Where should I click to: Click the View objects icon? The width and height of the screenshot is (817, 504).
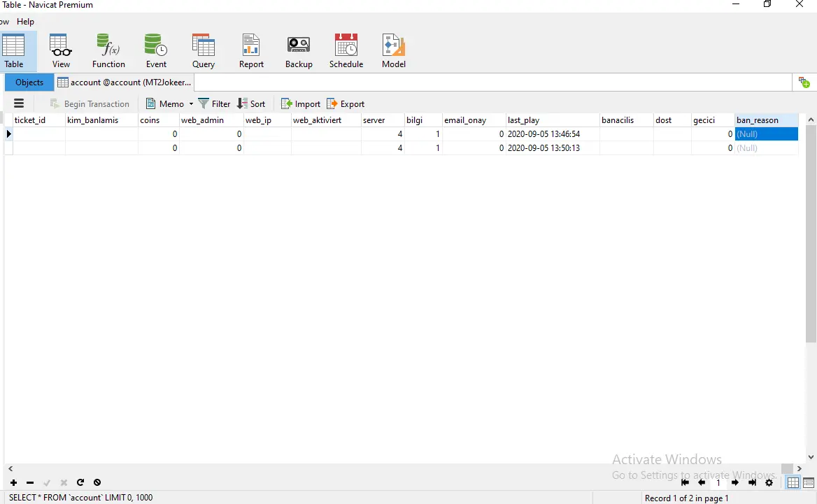click(x=61, y=51)
